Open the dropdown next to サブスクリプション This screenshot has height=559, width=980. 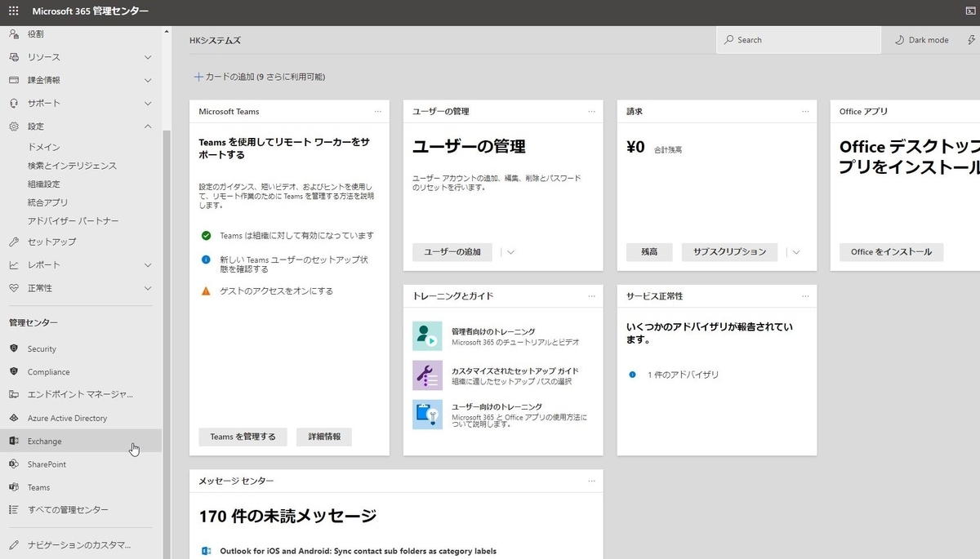tap(795, 252)
